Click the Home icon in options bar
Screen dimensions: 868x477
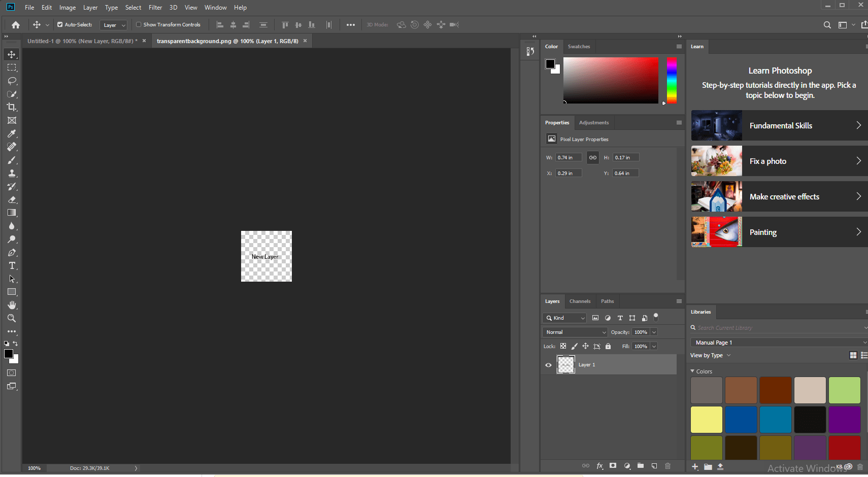(x=16, y=25)
